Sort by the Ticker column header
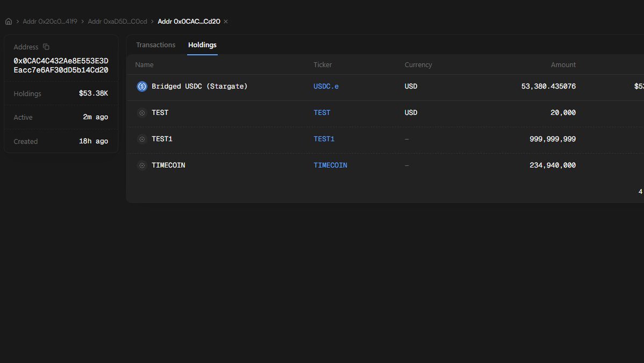644x363 pixels. (x=322, y=65)
